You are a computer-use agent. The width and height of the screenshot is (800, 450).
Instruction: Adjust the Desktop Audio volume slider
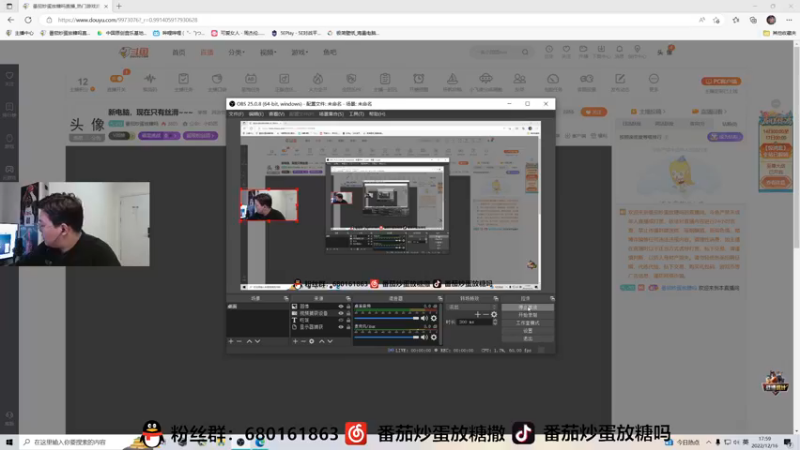pyautogui.click(x=386, y=318)
